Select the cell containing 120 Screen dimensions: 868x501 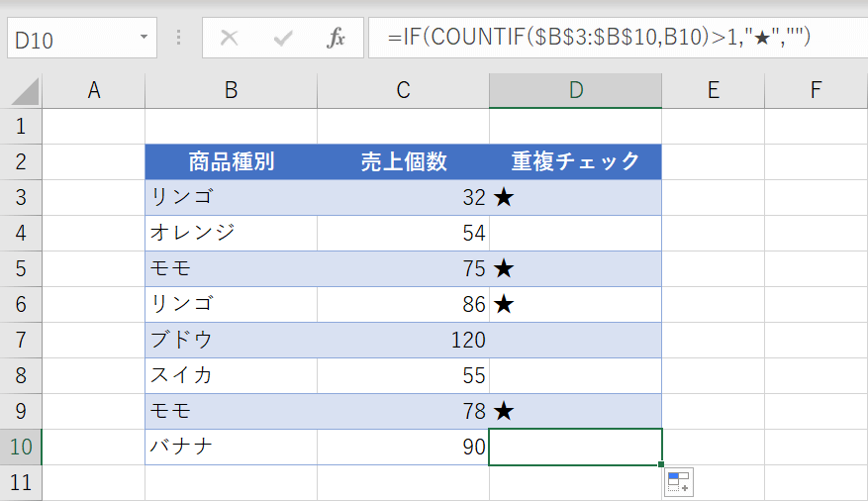(403, 340)
